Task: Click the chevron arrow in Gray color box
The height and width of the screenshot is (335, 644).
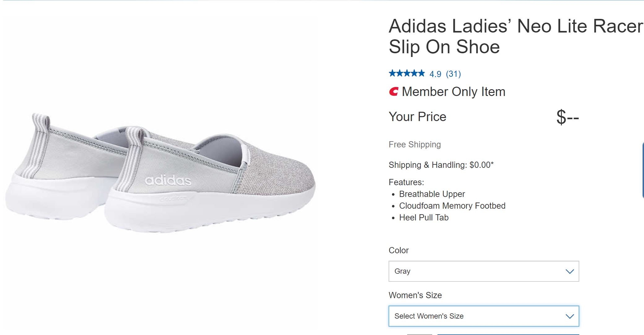Action: coord(570,272)
